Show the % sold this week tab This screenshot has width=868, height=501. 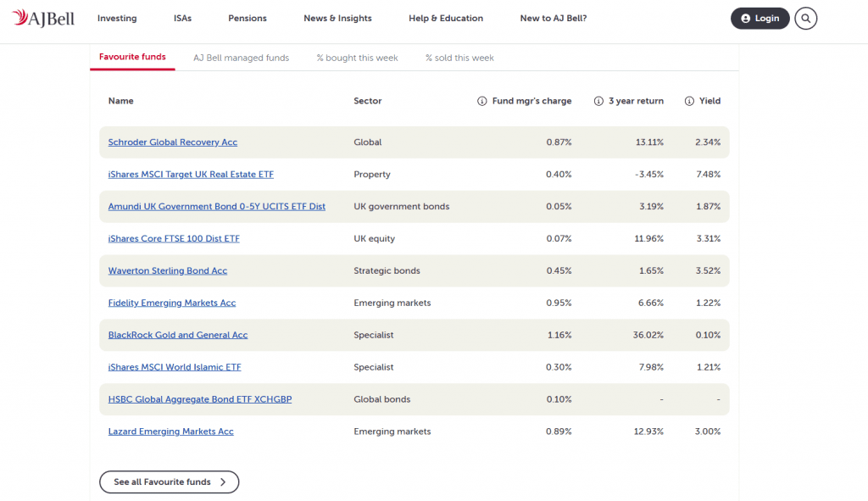click(459, 58)
